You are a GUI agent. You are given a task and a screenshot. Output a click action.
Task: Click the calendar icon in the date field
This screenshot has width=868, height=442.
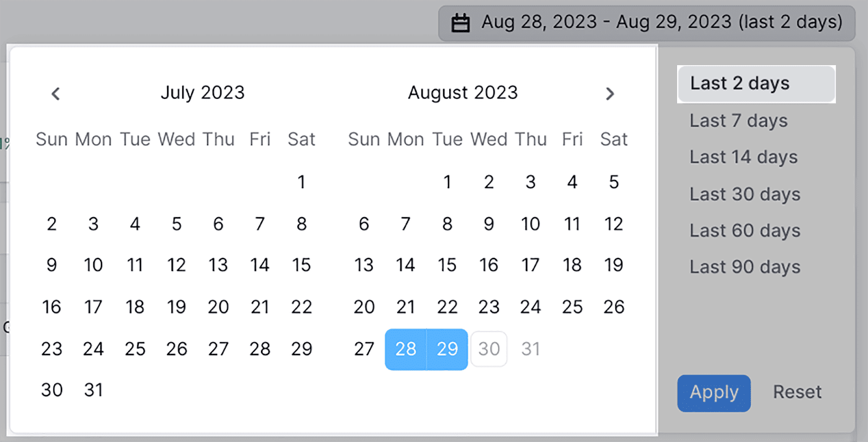point(461,22)
